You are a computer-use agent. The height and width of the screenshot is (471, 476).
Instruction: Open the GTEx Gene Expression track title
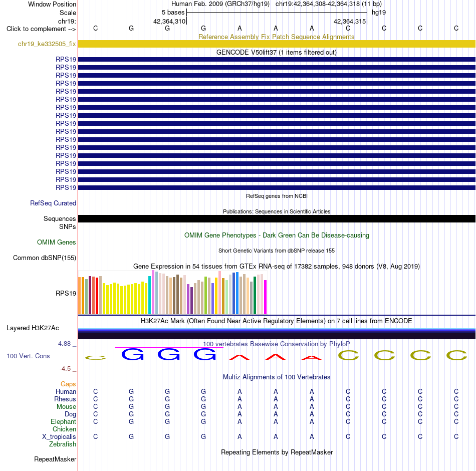click(277, 267)
